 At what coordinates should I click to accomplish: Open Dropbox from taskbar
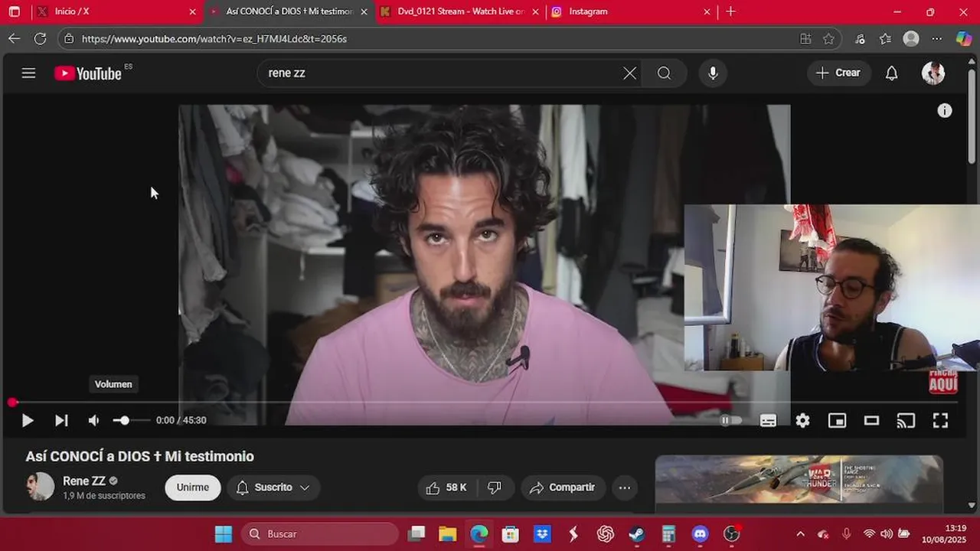click(x=542, y=533)
